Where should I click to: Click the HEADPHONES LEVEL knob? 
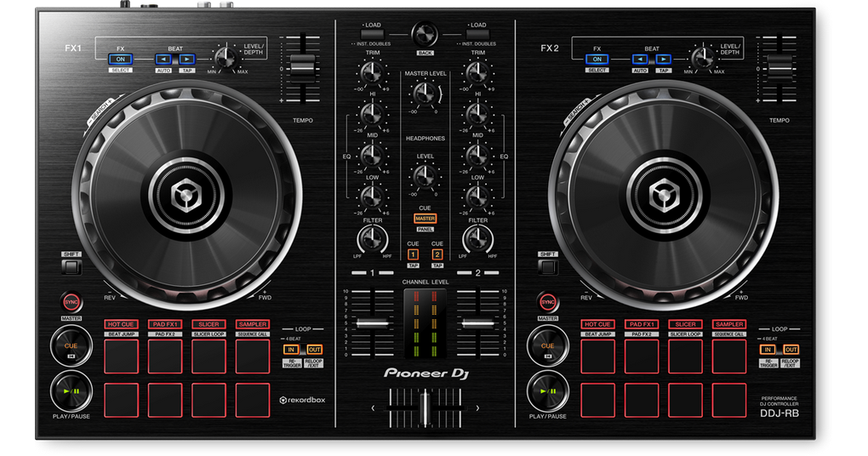(x=425, y=176)
